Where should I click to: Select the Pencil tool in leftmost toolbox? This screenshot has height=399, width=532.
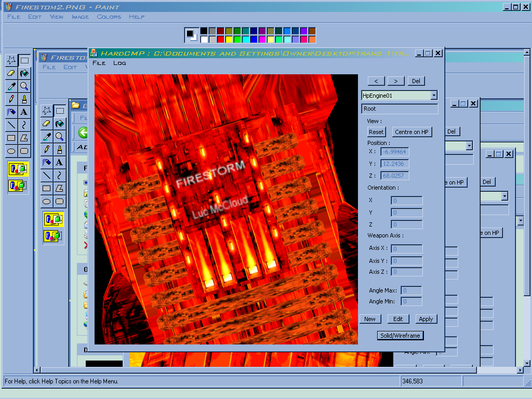11,99
